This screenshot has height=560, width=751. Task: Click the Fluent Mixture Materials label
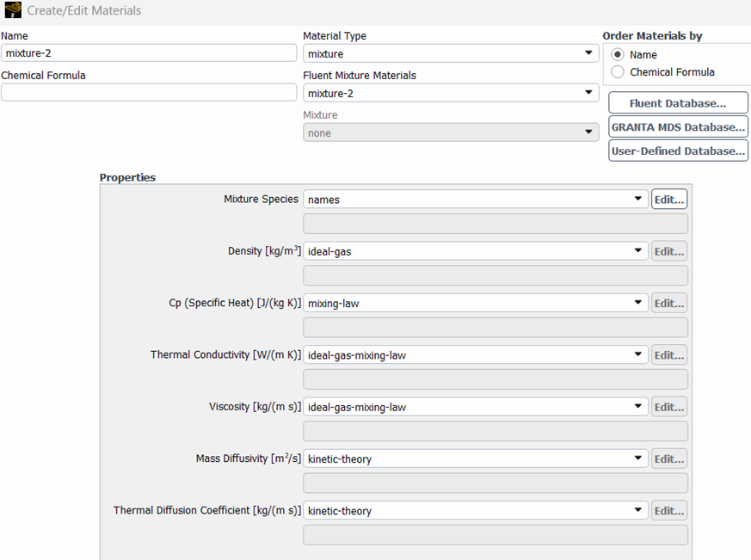(360, 75)
